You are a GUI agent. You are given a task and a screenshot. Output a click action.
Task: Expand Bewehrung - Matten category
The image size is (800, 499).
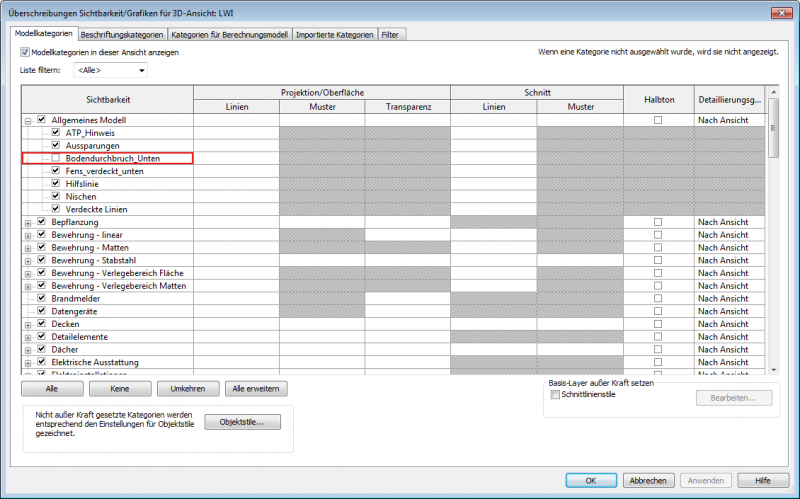tap(28, 247)
